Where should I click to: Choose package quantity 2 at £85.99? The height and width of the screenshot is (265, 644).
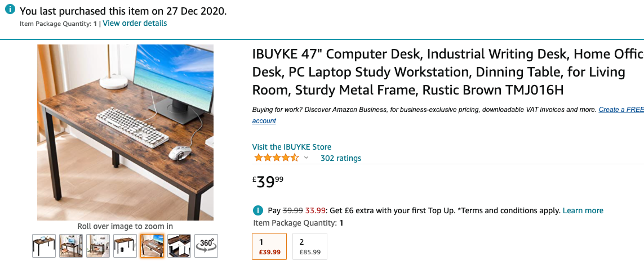[310, 246]
